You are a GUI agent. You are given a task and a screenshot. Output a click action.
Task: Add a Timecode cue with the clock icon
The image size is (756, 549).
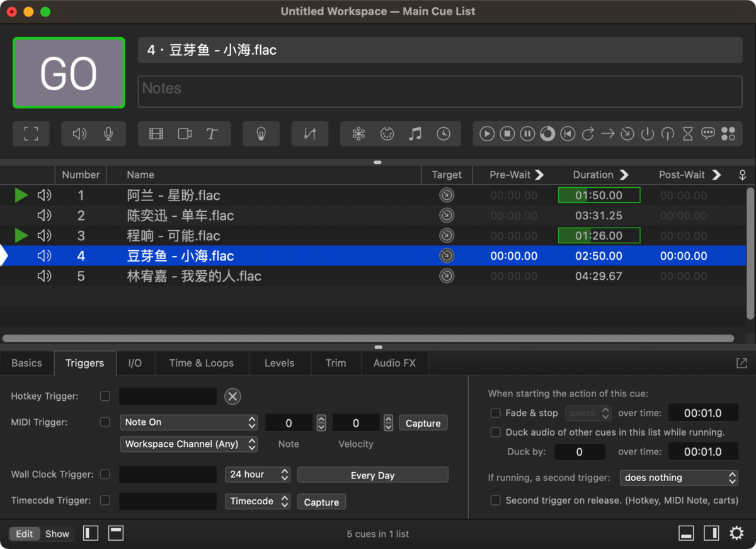[x=444, y=134]
